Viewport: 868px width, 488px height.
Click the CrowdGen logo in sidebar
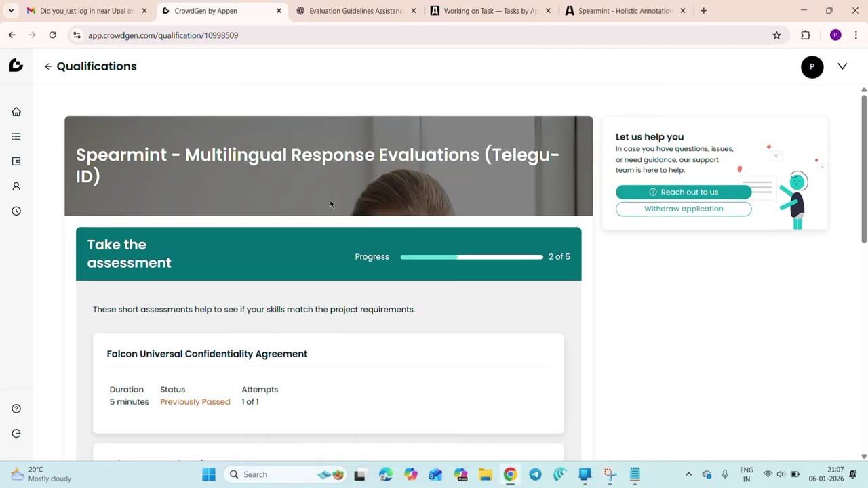coord(16,65)
